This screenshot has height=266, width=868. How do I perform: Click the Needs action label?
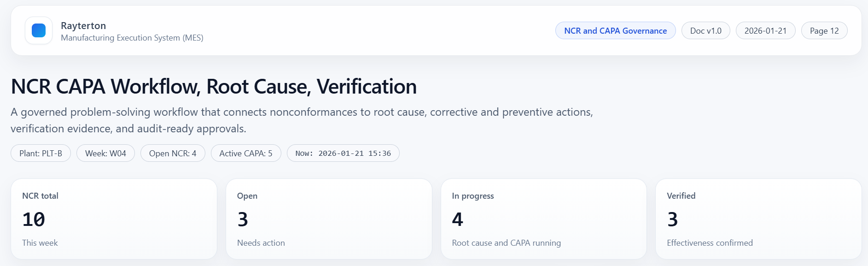click(x=261, y=243)
